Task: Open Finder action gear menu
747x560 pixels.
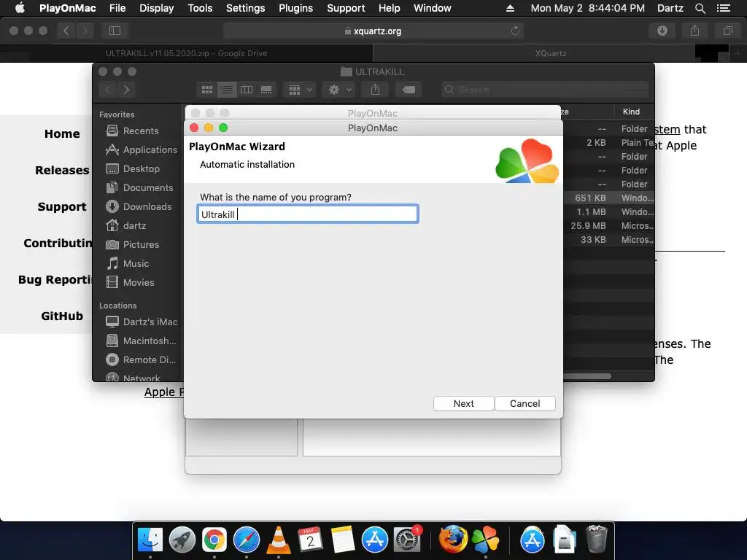Action: coord(338,90)
